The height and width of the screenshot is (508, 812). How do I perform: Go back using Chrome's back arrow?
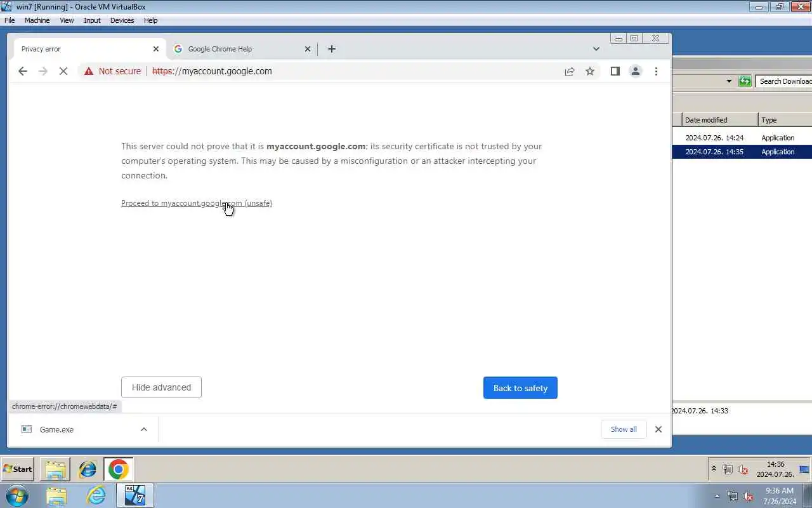pos(23,71)
